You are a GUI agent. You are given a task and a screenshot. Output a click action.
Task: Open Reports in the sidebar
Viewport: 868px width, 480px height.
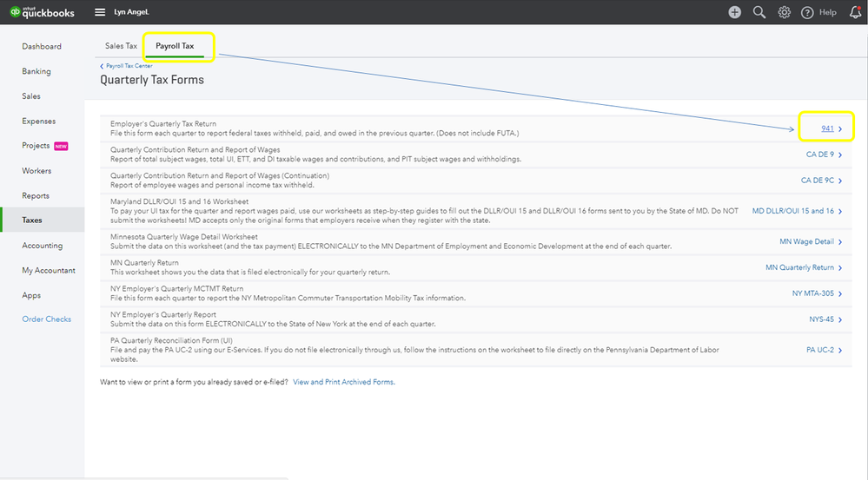pyautogui.click(x=36, y=196)
